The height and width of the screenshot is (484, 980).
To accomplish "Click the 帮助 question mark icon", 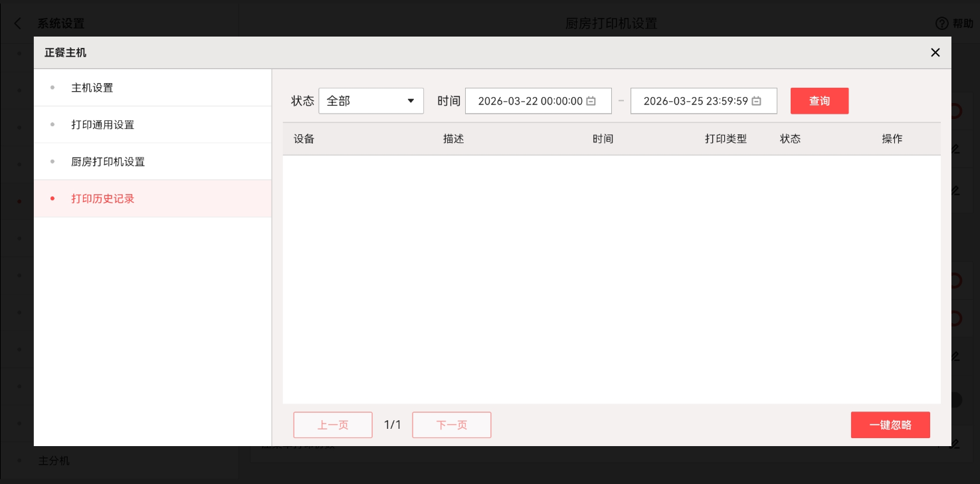I will tap(941, 23).
